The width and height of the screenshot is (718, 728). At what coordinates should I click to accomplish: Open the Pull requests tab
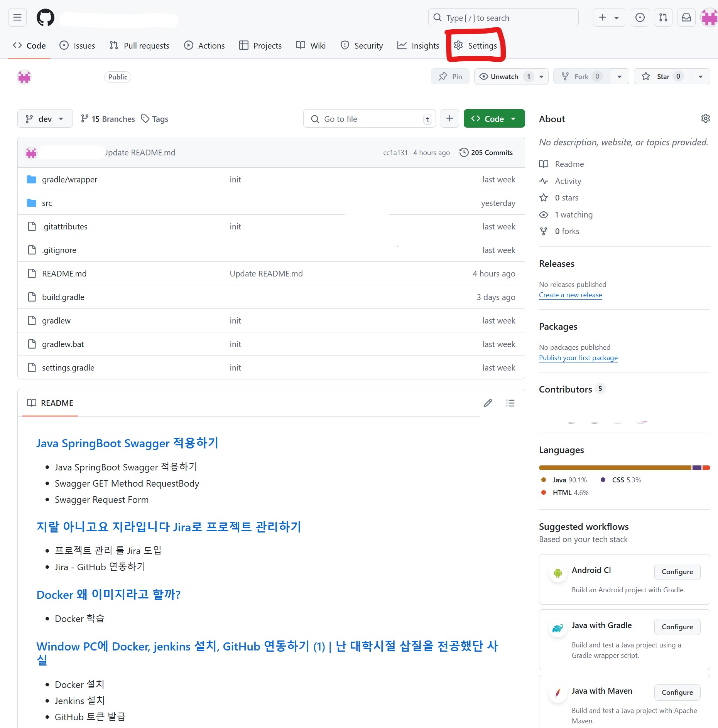(x=139, y=45)
